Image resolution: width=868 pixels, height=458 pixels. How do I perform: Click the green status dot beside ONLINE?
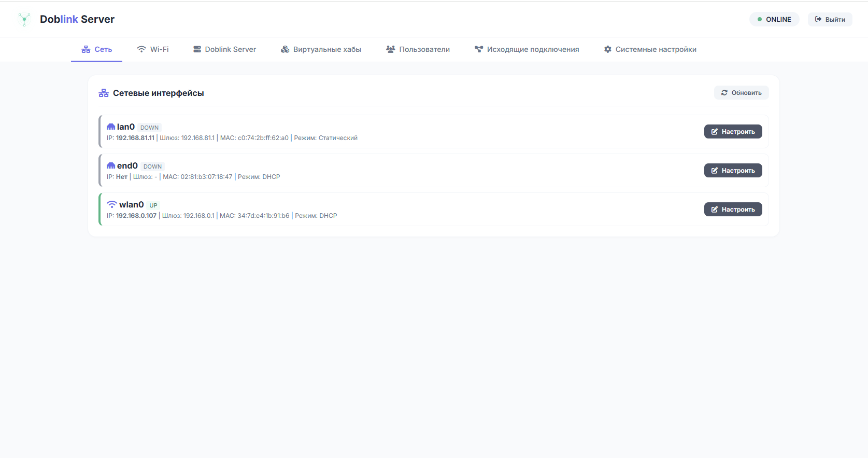click(760, 19)
